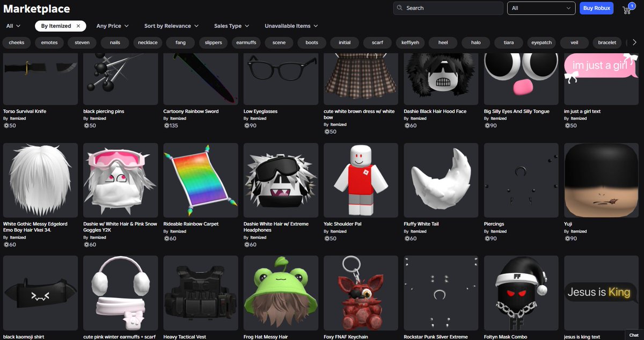
Task: Open Foltyn Mask Combo thumbnail
Action: (521, 293)
